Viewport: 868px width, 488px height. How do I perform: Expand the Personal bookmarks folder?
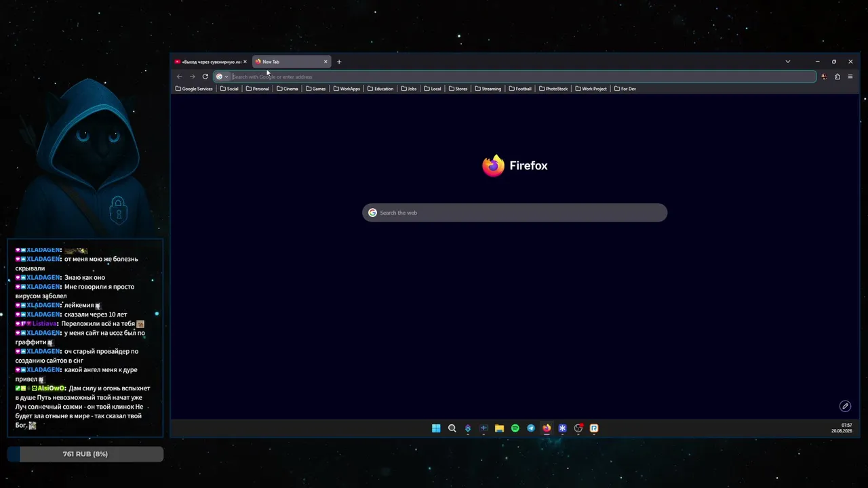tap(258, 89)
